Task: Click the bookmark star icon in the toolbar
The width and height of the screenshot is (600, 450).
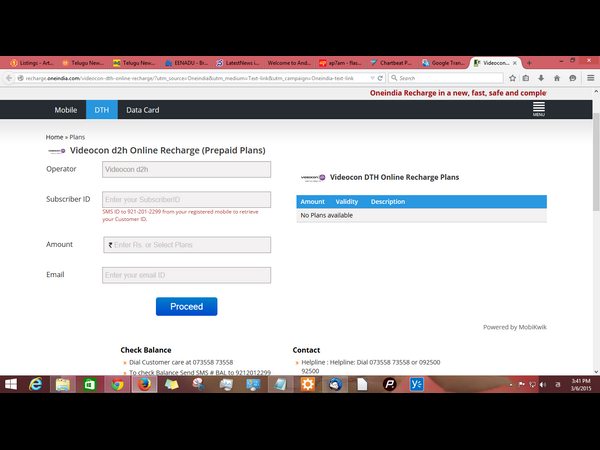Action: point(511,77)
